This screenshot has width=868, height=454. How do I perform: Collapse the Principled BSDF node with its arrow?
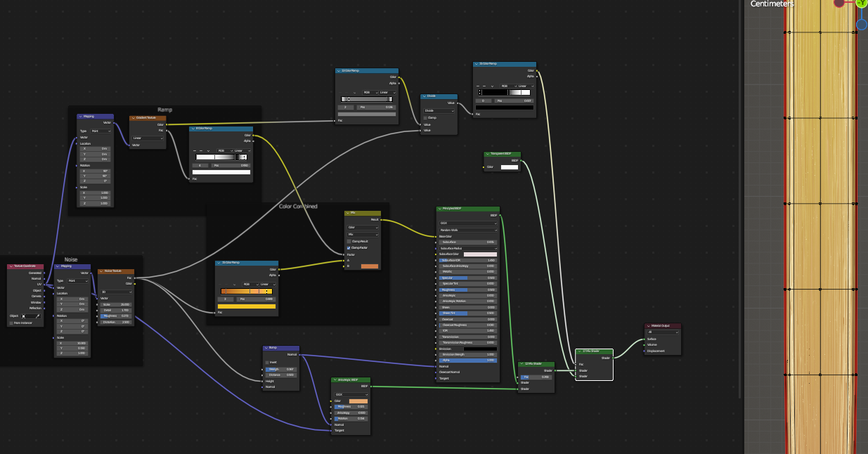pos(440,209)
